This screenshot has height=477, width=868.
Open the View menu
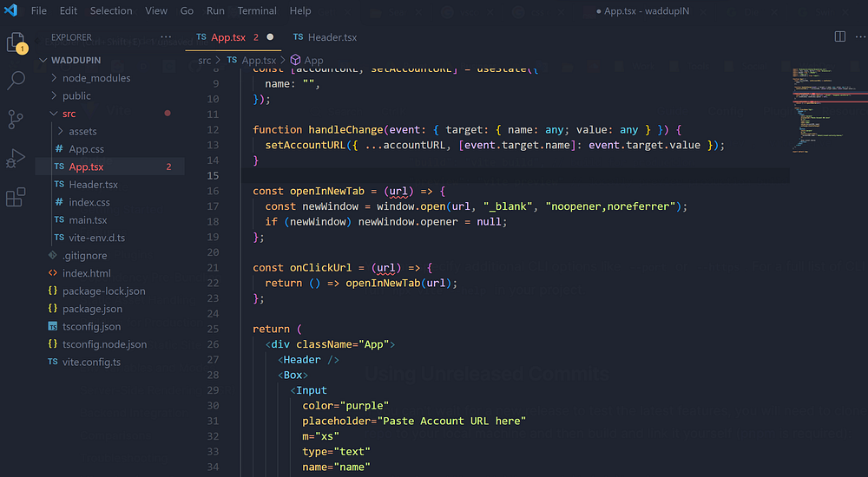click(x=156, y=10)
